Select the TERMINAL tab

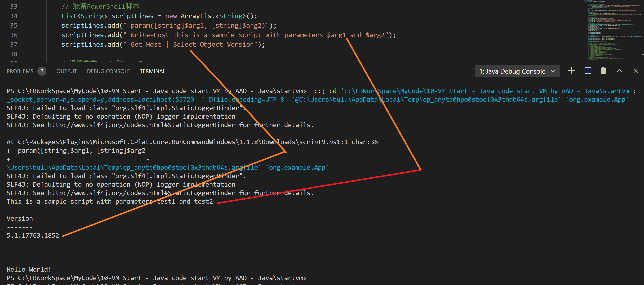[152, 71]
